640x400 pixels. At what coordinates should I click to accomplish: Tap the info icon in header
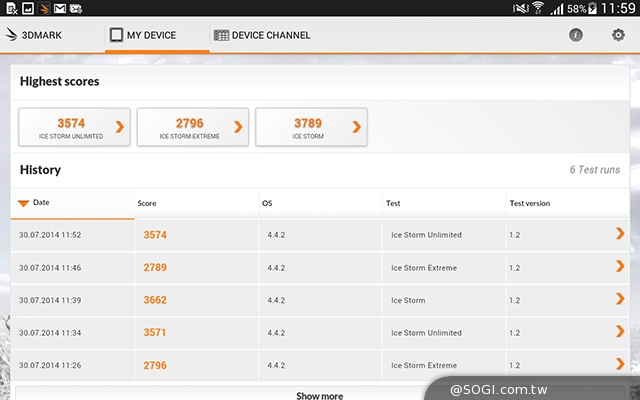point(576,35)
